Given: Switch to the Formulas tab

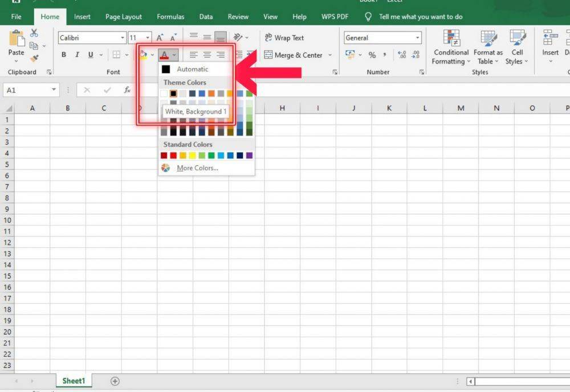Looking at the screenshot, I should (170, 17).
